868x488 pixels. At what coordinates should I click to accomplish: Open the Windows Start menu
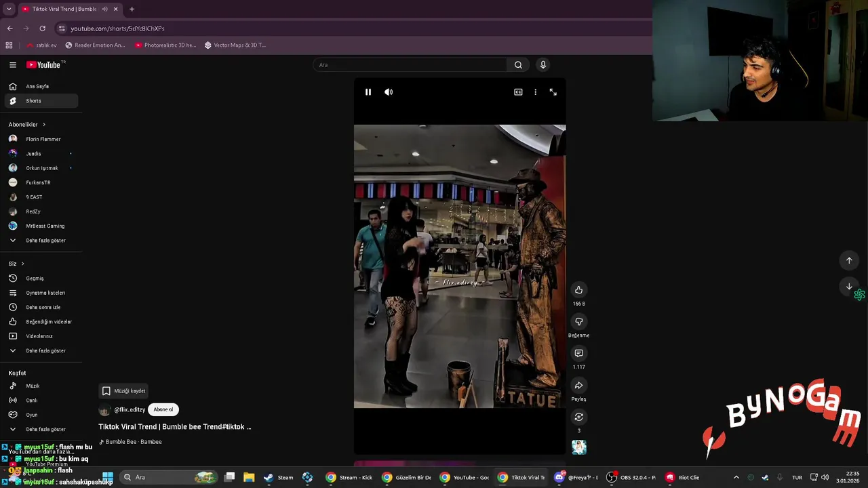107,477
